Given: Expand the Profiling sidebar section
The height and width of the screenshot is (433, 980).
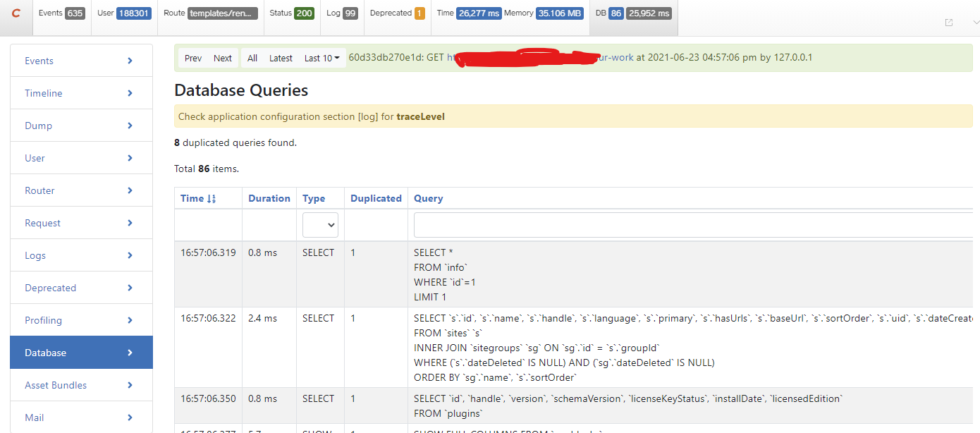Looking at the screenshot, I should click(x=81, y=319).
